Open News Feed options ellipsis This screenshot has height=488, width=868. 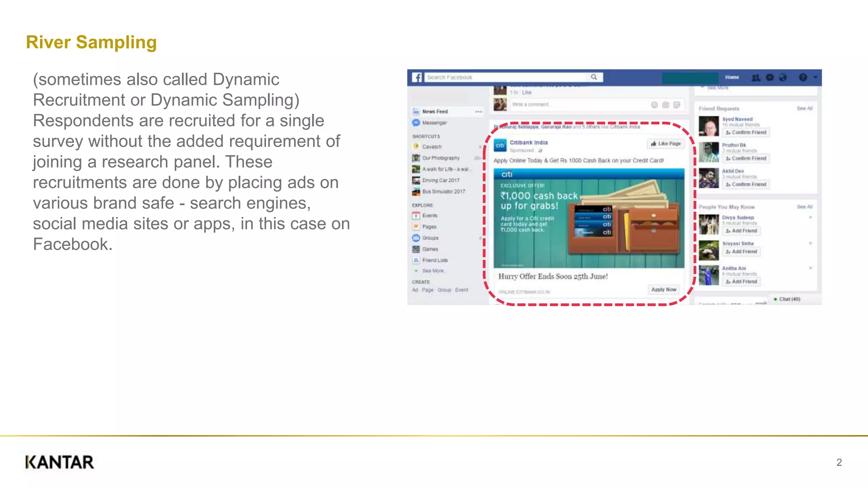click(x=479, y=112)
